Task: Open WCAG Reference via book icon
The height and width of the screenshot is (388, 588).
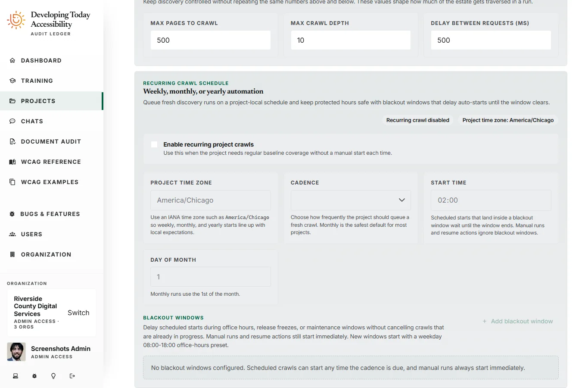Action: pyautogui.click(x=12, y=162)
